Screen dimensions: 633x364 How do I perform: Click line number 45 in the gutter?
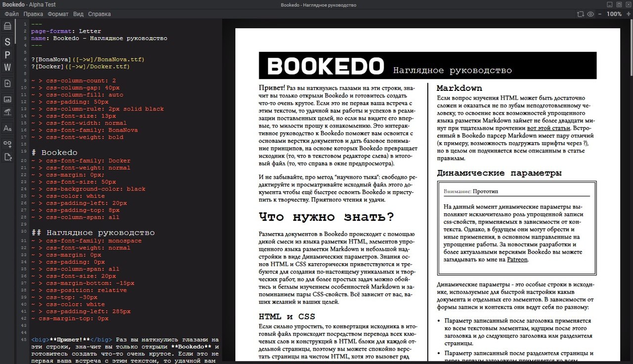click(x=24, y=340)
